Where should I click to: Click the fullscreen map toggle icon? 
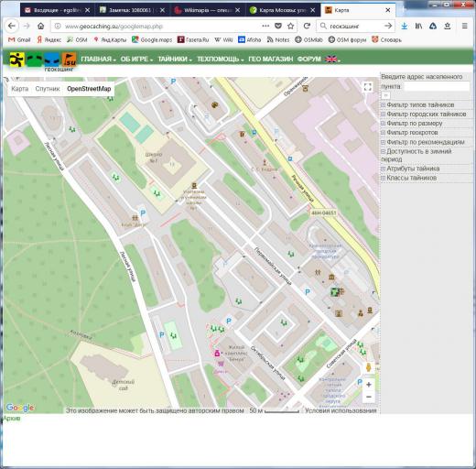(368, 87)
